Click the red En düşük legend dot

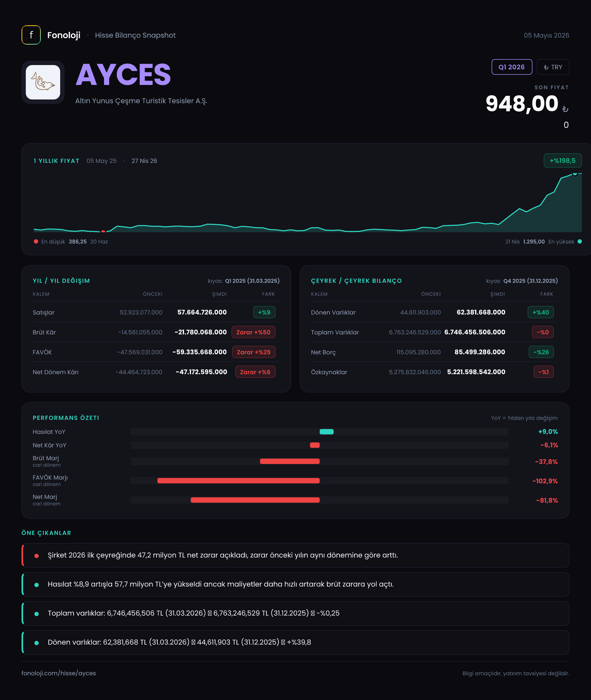pos(36,241)
